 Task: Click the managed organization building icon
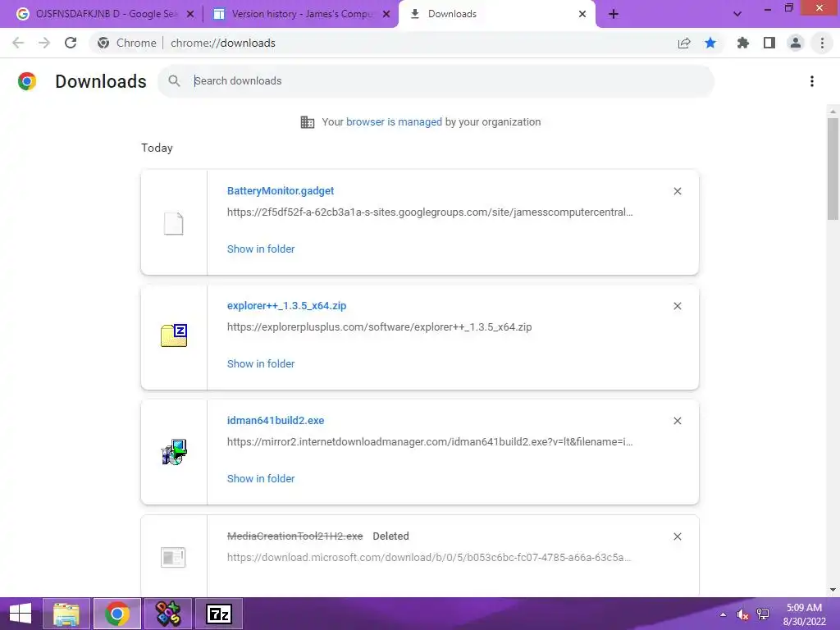[x=308, y=122]
